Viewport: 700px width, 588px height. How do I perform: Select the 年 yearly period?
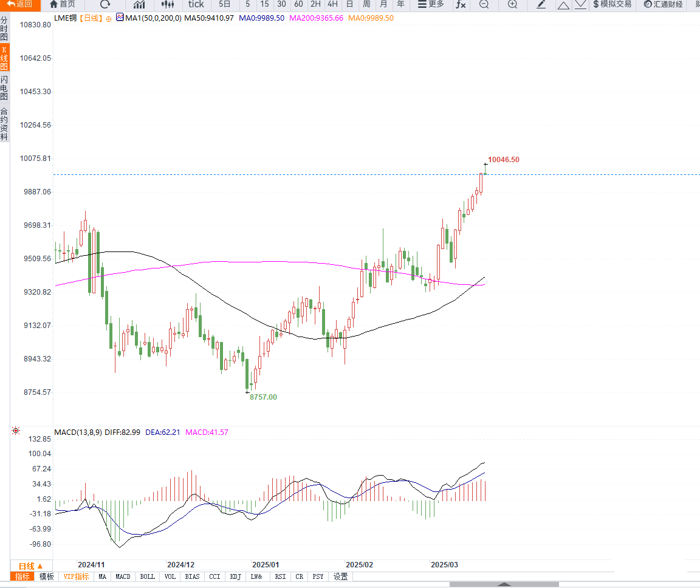400,4
